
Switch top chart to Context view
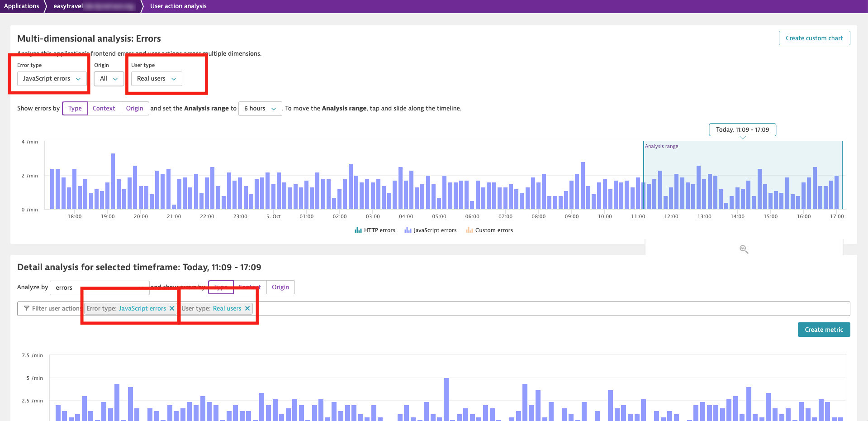point(104,108)
